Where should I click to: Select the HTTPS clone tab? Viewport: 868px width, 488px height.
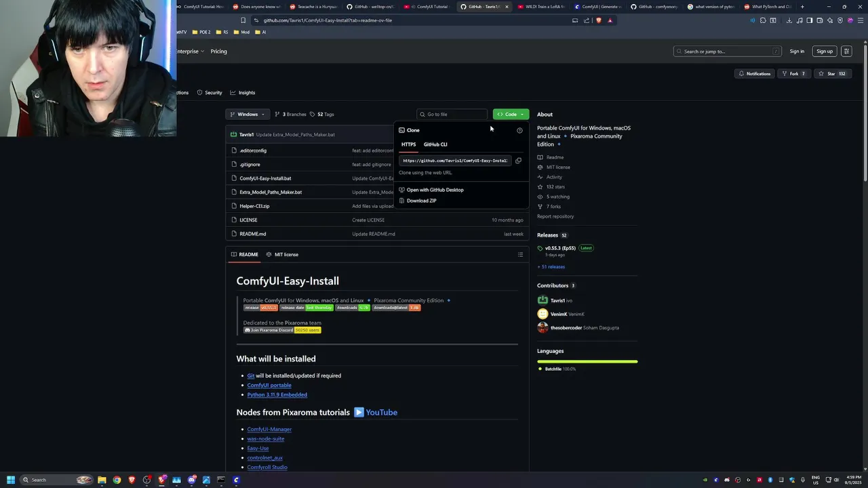point(408,144)
